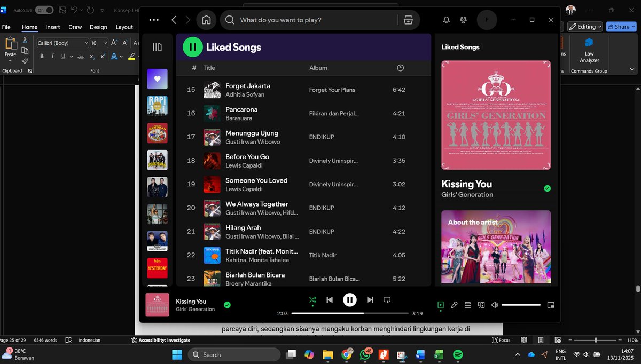The width and height of the screenshot is (641, 364).
Task: Open the lyrics microphone icon
Action: tap(454, 305)
